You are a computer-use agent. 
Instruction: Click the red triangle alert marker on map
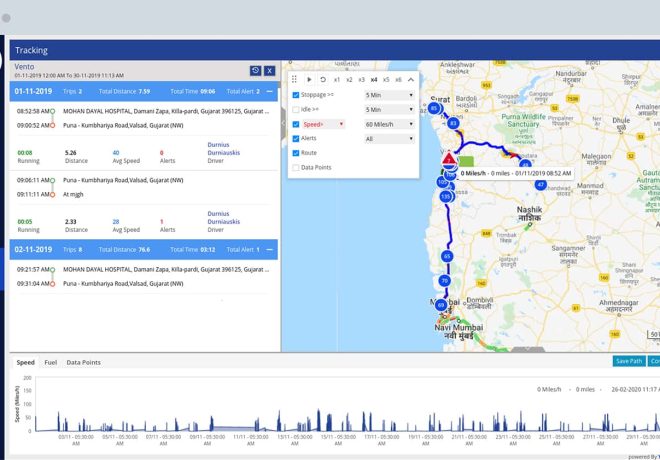[x=449, y=160]
